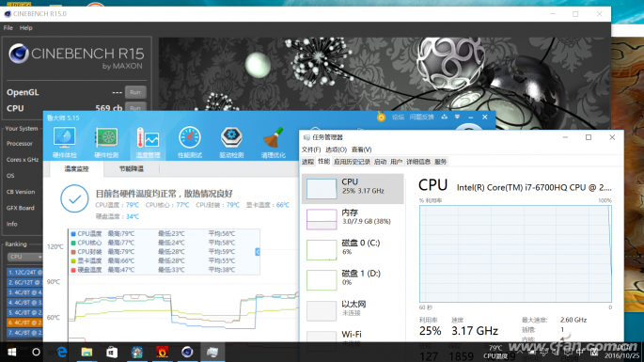The image size is (644, 362).
Task: Open File Explorer from the taskbar
Action: [x=86, y=353]
